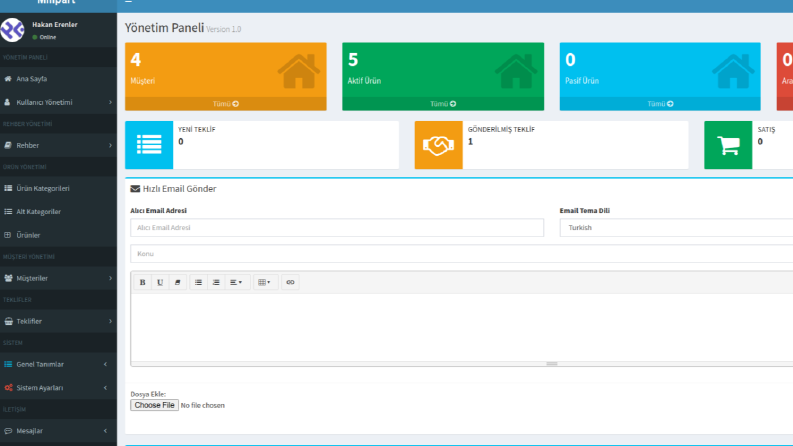Click the Rehber book icon

(x=8, y=145)
